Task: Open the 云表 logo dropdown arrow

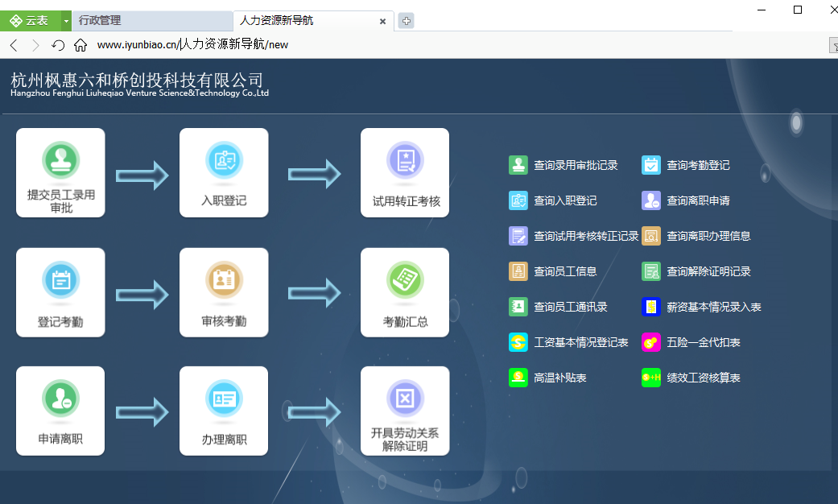Action: pos(64,20)
